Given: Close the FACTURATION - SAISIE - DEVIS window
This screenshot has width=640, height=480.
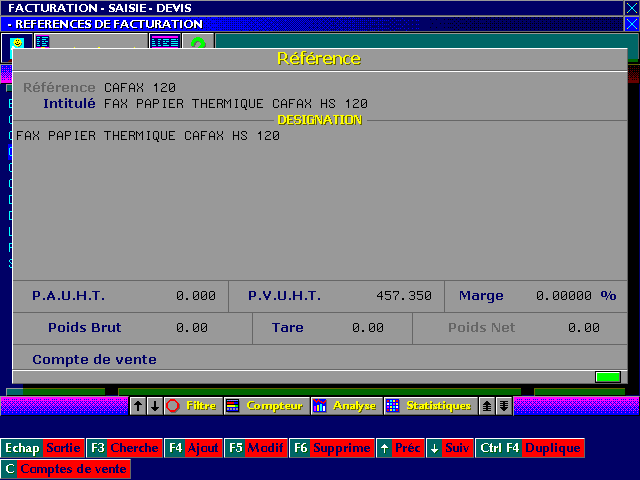Looking at the screenshot, I should pyautogui.click(x=631, y=8).
